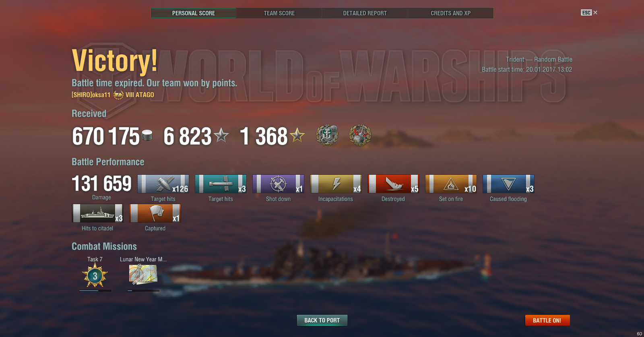Open the Team Score tab

tap(279, 13)
